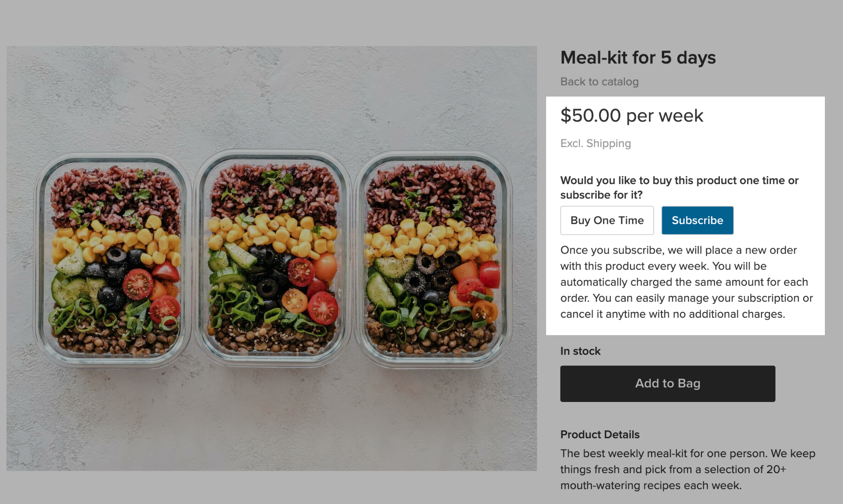
Task: Click the purchase question prompt text
Action: pos(679,188)
